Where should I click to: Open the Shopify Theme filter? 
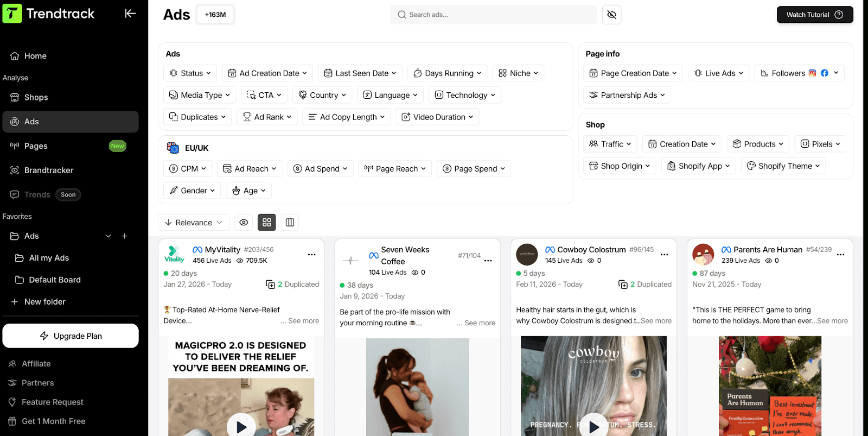click(783, 166)
